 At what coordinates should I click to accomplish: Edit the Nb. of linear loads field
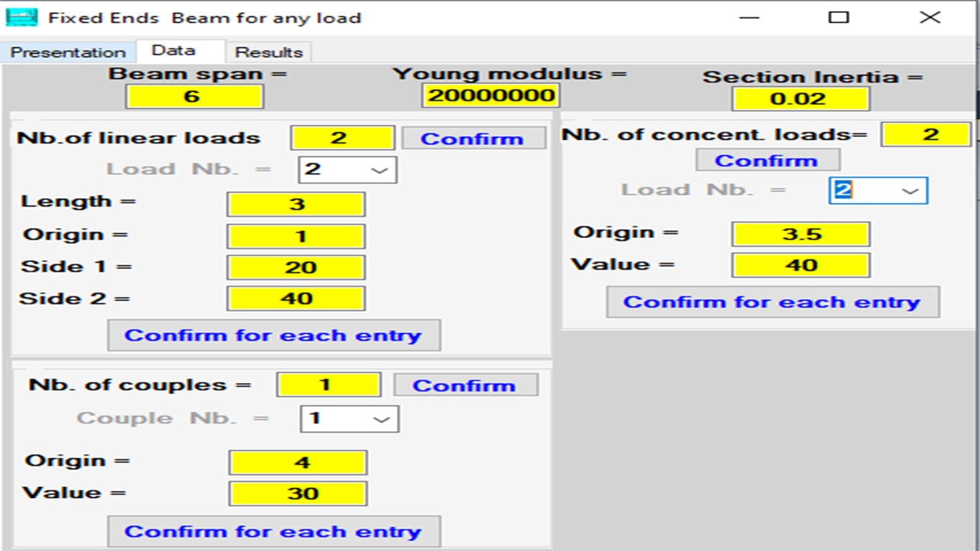342,138
